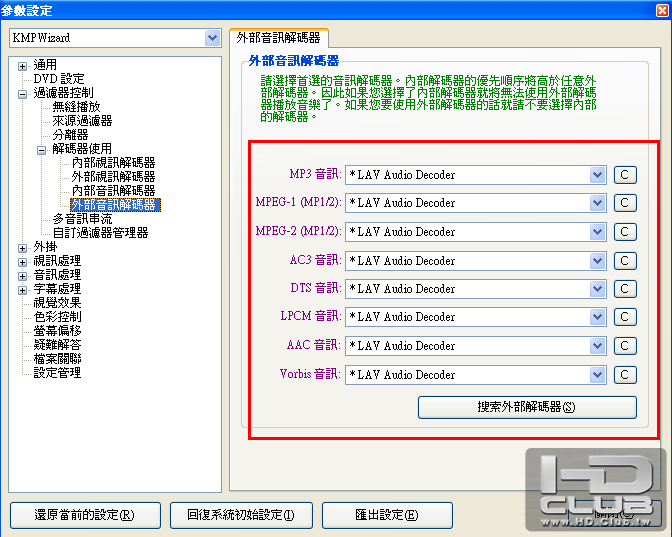Click 回復系統初始設定(I) button
The image size is (672, 537).
tap(241, 515)
